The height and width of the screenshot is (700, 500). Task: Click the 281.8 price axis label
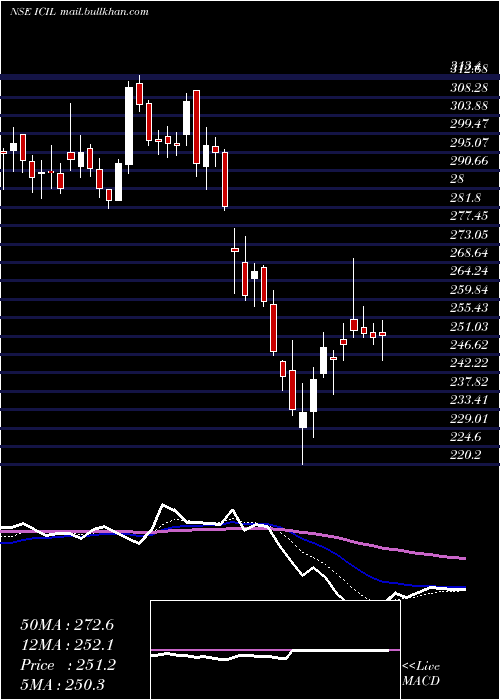click(465, 197)
